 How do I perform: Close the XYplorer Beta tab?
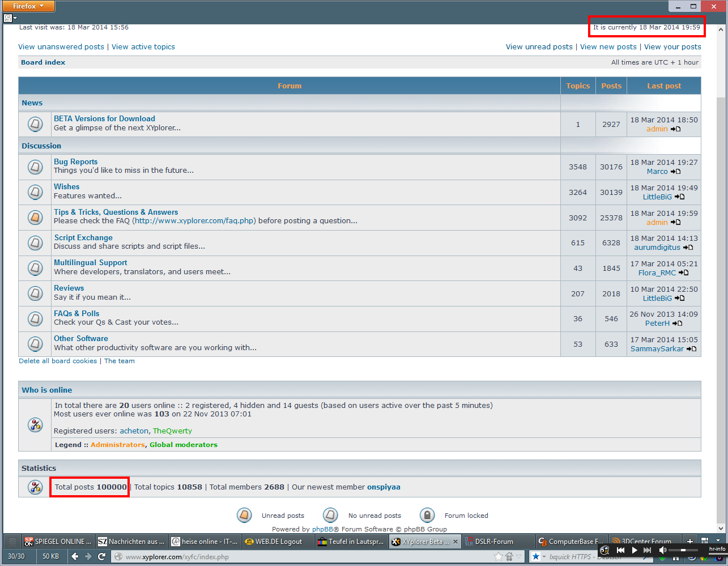pyautogui.click(x=455, y=542)
